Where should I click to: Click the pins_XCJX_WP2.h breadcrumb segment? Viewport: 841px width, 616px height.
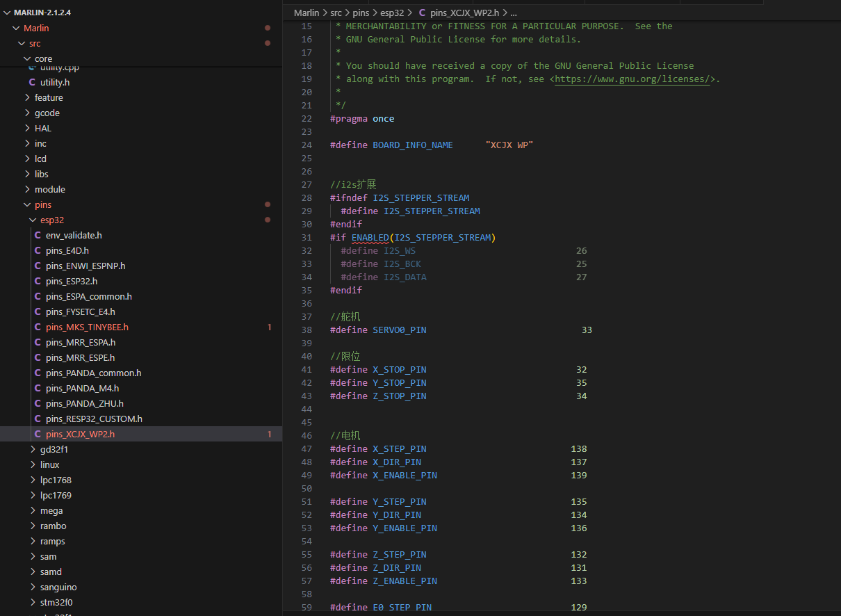coord(466,13)
